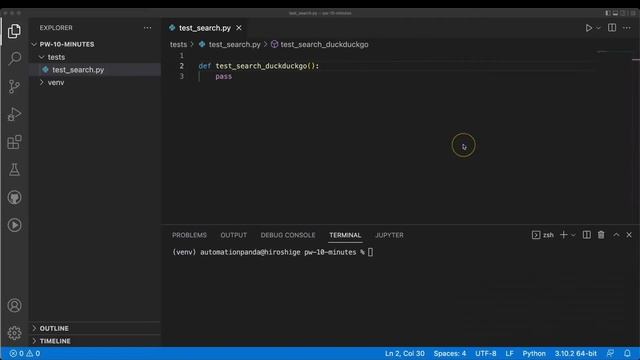This screenshot has width=640, height=360.
Task: Click the EXPLORER sidebar header
Action: click(56, 28)
